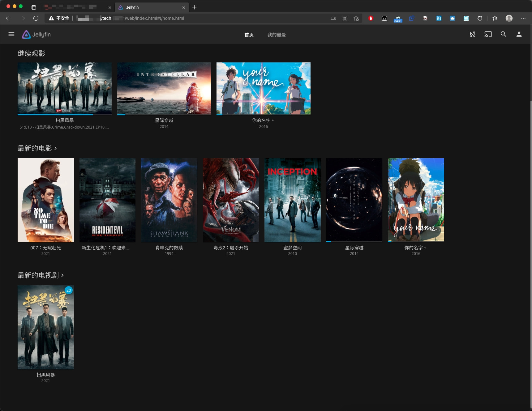Click the 盗梦空间 title link

coord(293,248)
